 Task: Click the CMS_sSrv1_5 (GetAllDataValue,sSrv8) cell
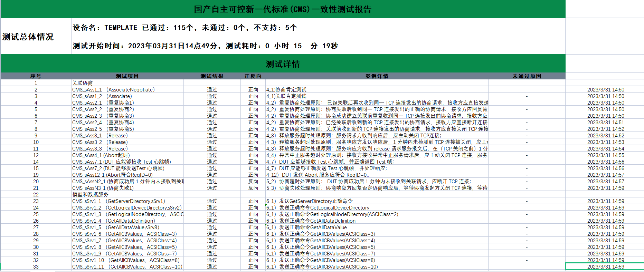[x=127, y=227]
